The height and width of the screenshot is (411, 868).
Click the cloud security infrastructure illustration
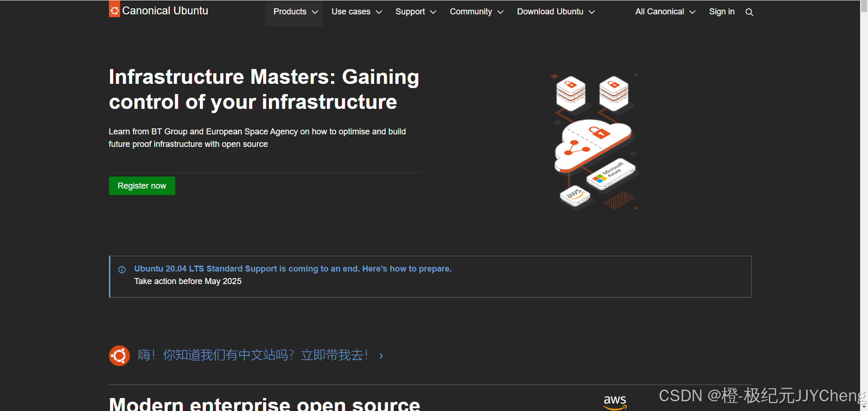[595, 142]
